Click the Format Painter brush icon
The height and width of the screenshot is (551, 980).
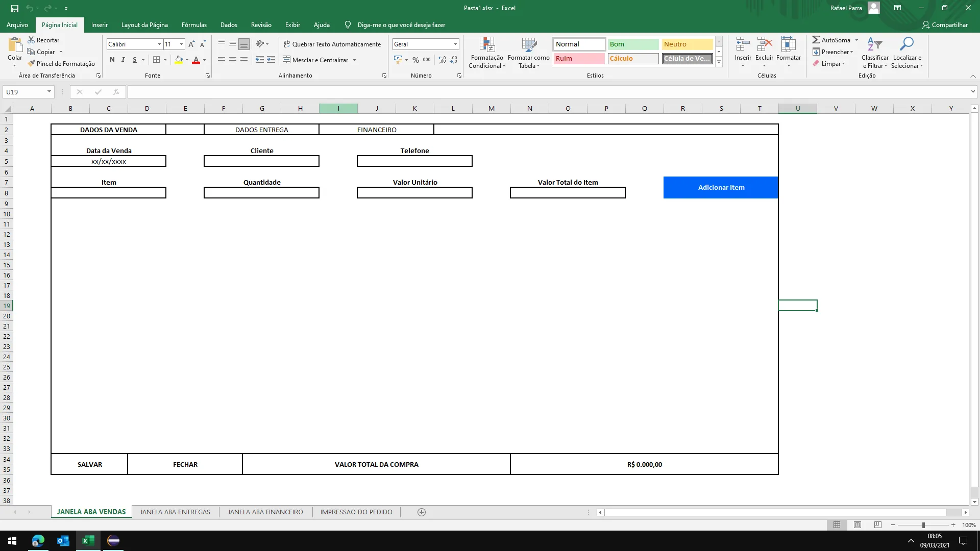click(32, 63)
